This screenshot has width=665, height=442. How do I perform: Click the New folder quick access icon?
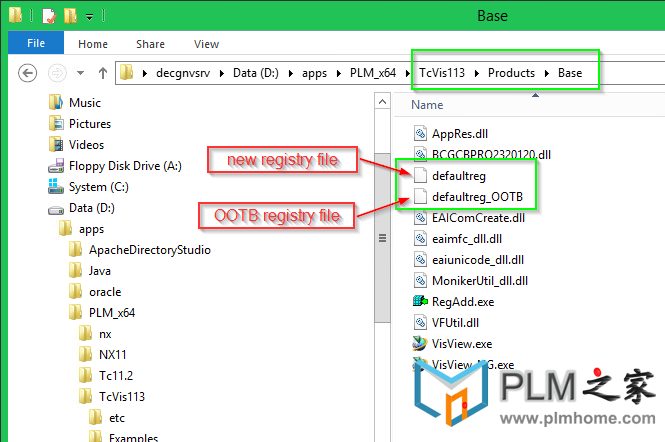coord(70,16)
